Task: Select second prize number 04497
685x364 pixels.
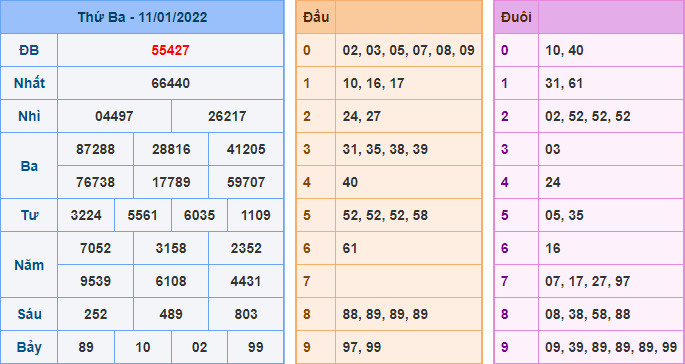Action: (x=114, y=116)
